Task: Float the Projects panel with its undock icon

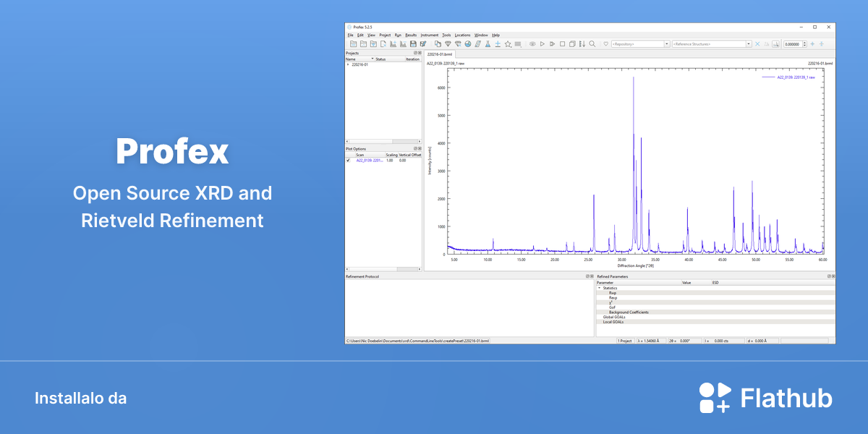Action: tap(415, 53)
